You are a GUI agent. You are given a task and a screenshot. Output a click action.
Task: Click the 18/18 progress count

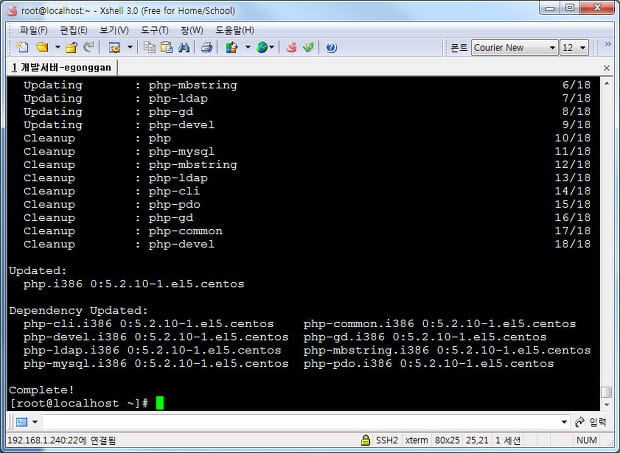tap(572, 244)
